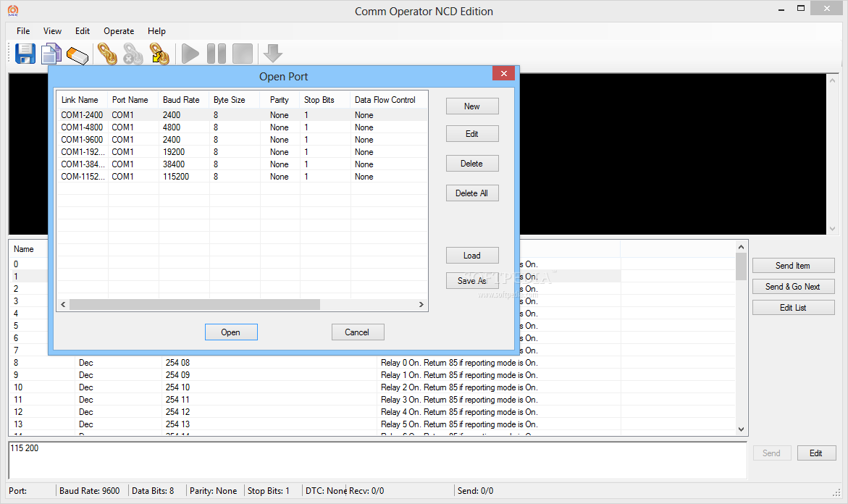
Task: Click the down arrow toolbar icon
Action: click(272, 54)
